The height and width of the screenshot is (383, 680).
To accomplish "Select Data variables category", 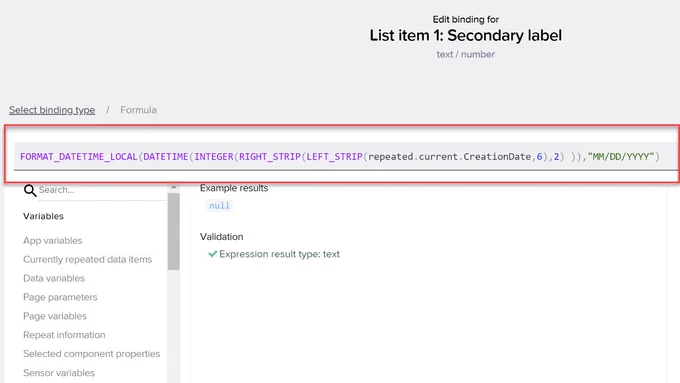I will 54,278.
